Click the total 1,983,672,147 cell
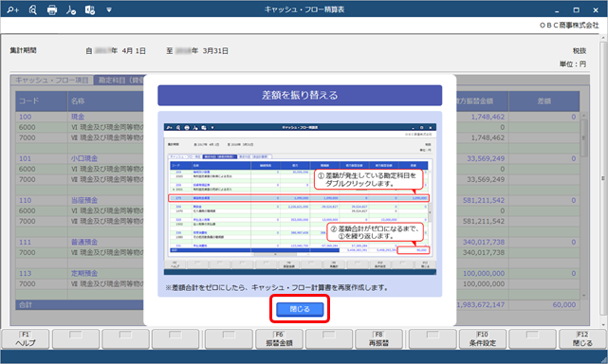 pos(481,304)
